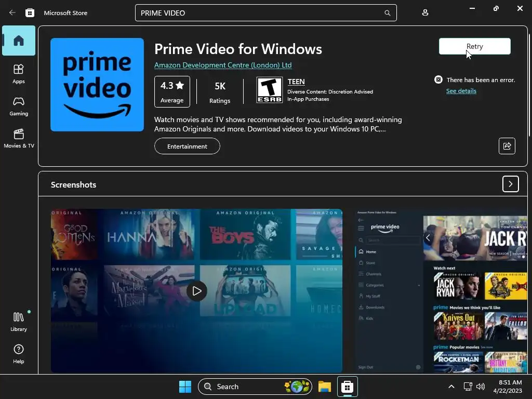The image size is (532, 399).
Task: Open the volume speaker icon
Action: [481, 387]
